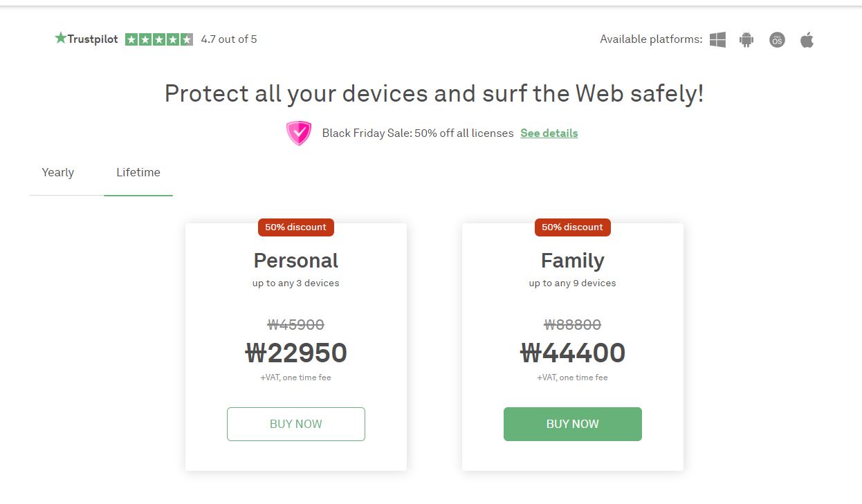
Task: Click the pink shield sale icon
Action: pos(299,133)
